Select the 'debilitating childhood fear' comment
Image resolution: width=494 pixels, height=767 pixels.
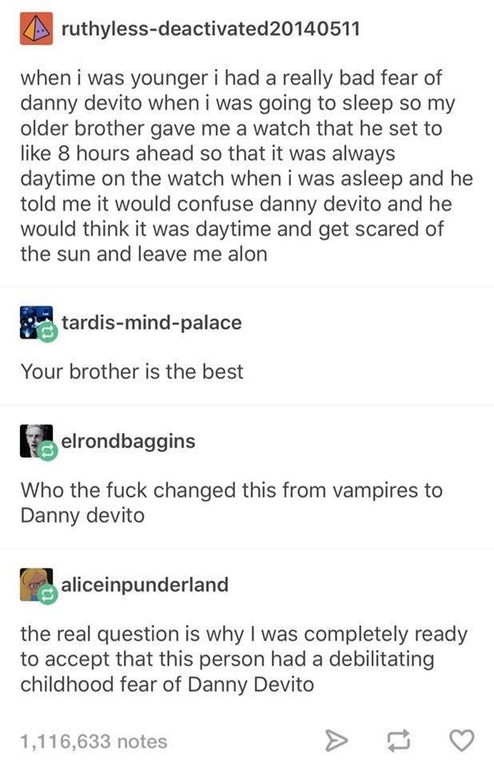244,659
